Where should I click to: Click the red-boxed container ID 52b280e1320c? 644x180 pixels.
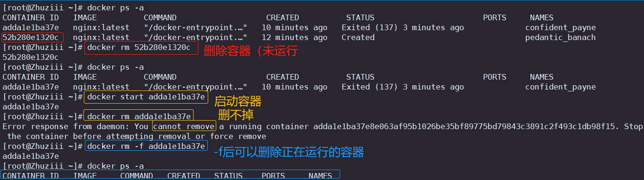pyautogui.click(x=32, y=38)
